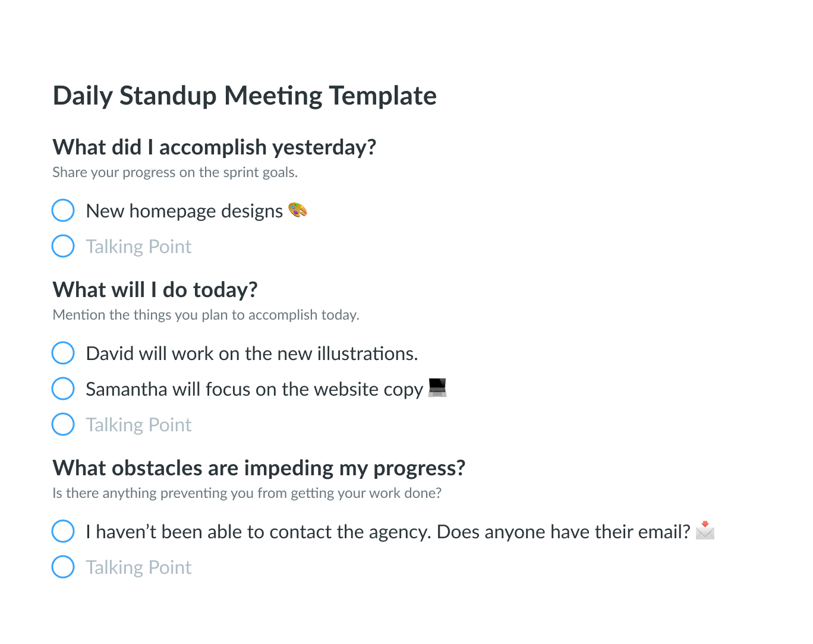Check off New homepage designs item
813x644 pixels.
[x=63, y=210]
